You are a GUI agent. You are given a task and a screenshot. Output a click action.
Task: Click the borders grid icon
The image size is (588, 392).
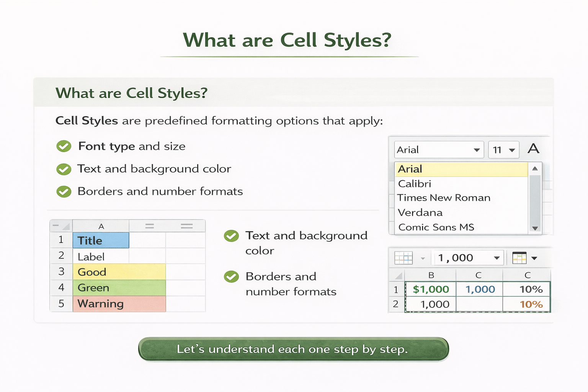[x=403, y=258]
